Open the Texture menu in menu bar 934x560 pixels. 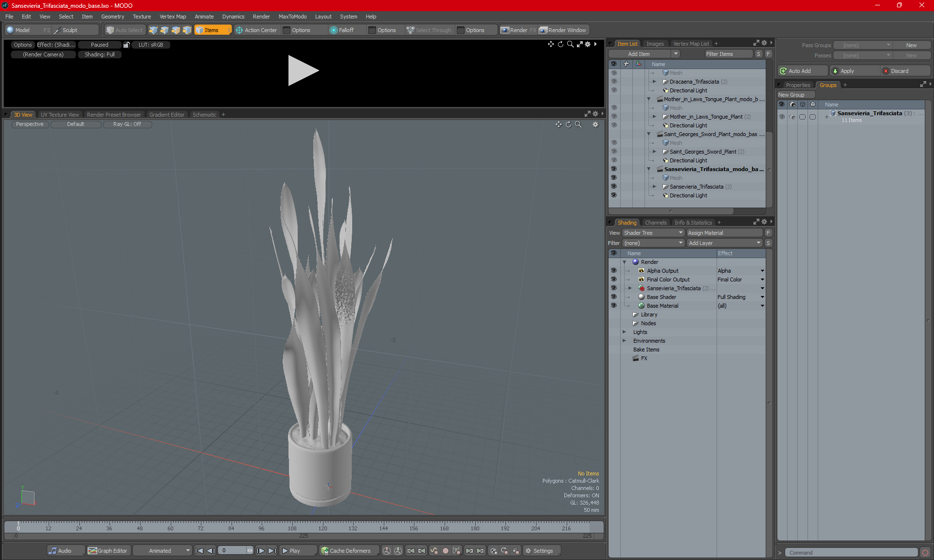click(142, 16)
